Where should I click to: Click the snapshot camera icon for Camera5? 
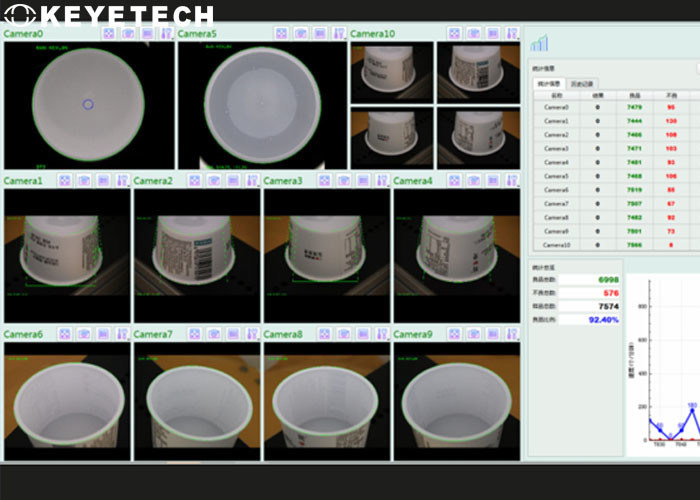click(x=301, y=33)
